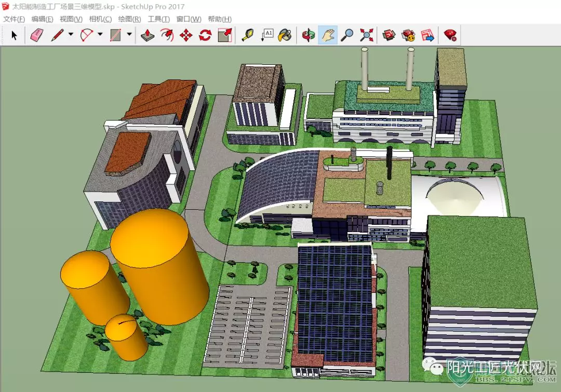
Task: Pick the pink Eraser tool
Action: coord(36,35)
